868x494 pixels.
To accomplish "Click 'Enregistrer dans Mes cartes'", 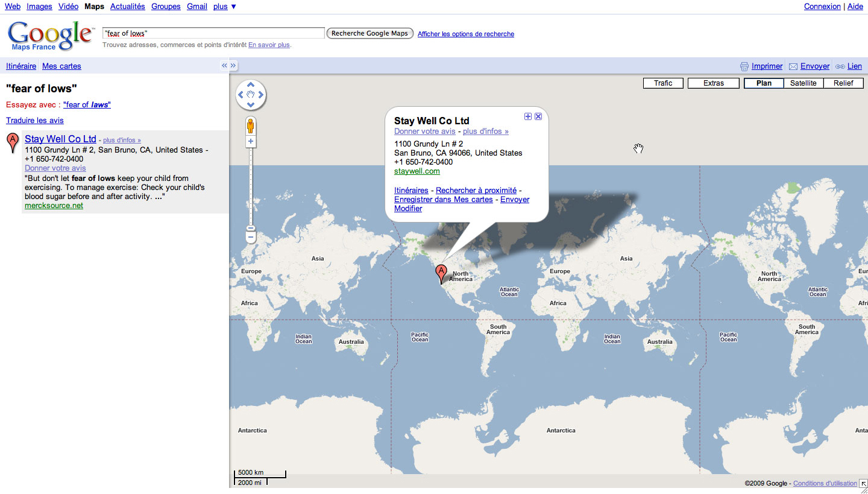I will 444,200.
